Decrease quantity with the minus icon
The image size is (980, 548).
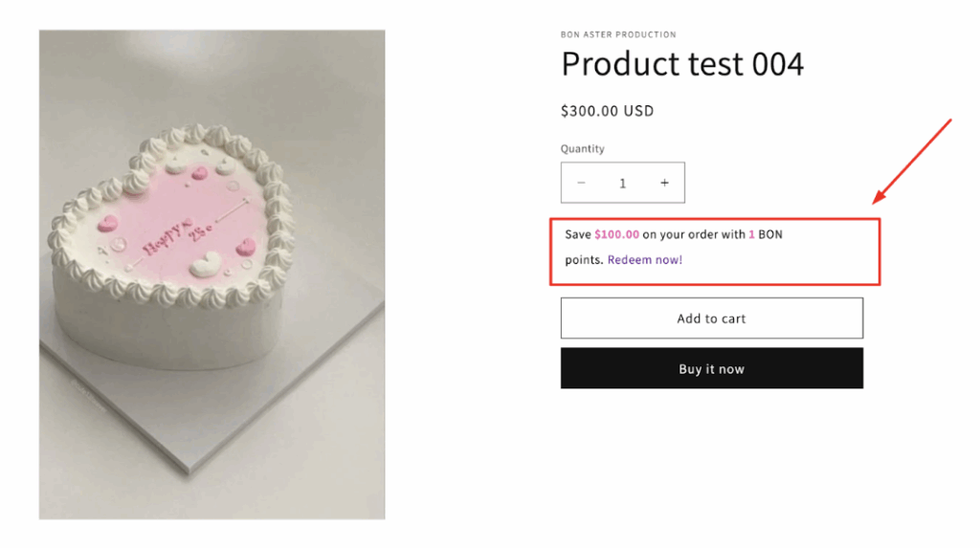pos(581,183)
